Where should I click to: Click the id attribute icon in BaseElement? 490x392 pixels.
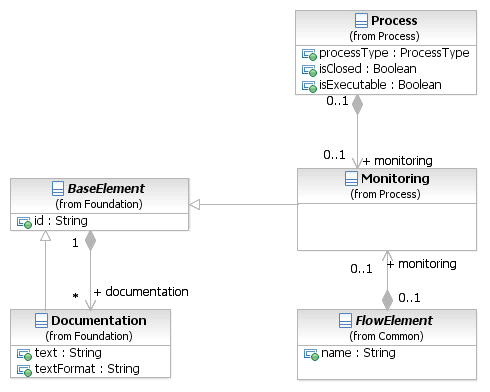click(24, 222)
